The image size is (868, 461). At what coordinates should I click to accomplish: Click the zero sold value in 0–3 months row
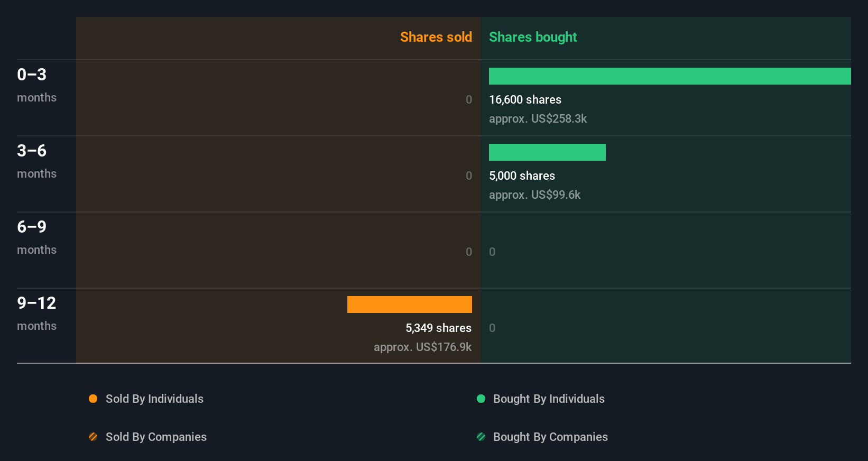pyautogui.click(x=469, y=100)
